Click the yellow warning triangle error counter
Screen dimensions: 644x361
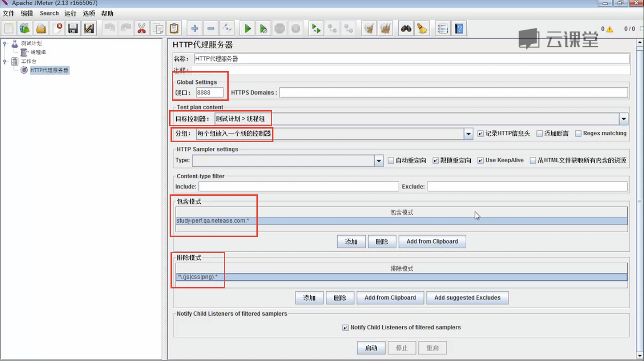(x=610, y=29)
